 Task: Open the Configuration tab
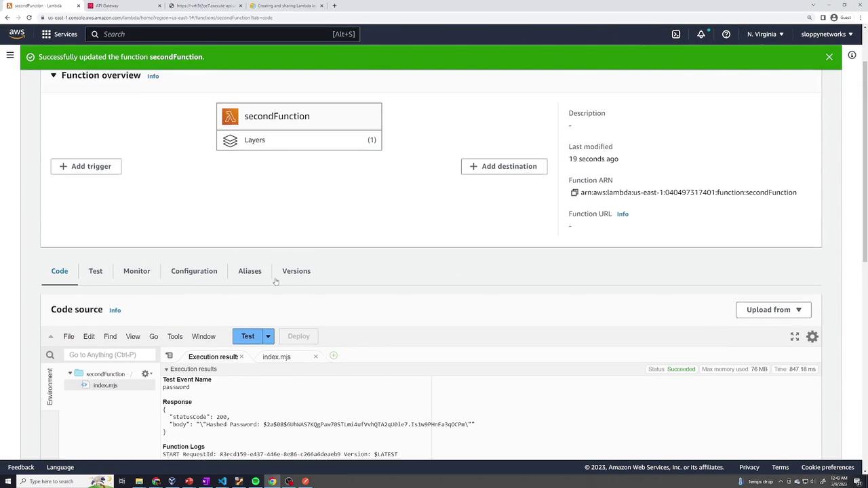pos(194,271)
